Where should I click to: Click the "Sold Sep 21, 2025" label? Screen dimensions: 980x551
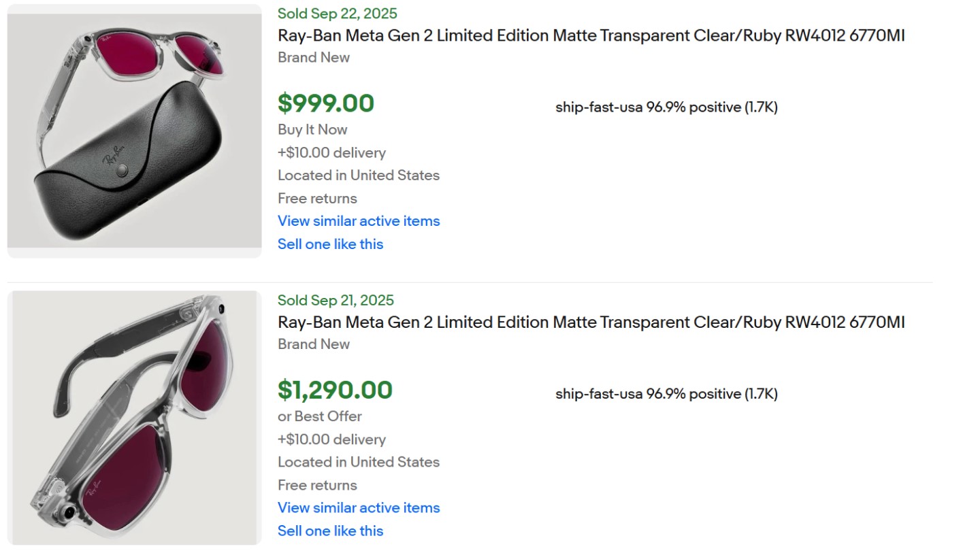point(336,301)
